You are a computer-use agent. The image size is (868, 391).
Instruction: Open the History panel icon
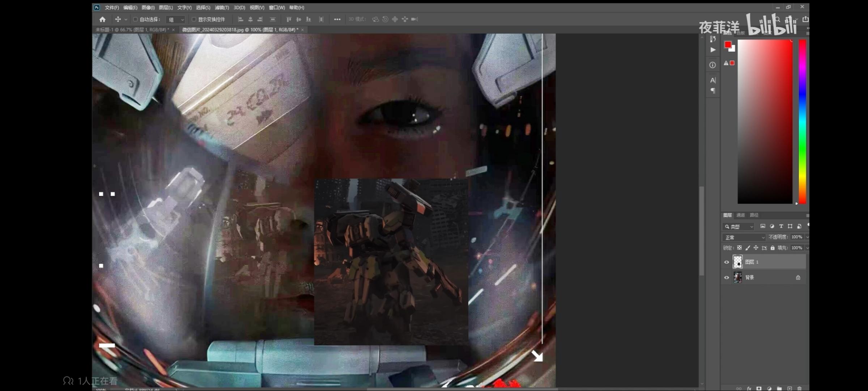pos(712,39)
